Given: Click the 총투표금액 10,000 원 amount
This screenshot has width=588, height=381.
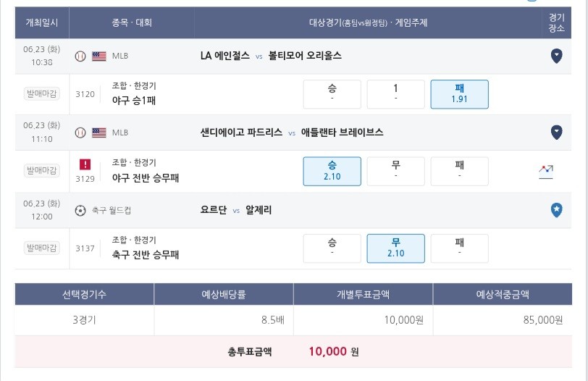Looking at the screenshot, I should [x=334, y=351].
